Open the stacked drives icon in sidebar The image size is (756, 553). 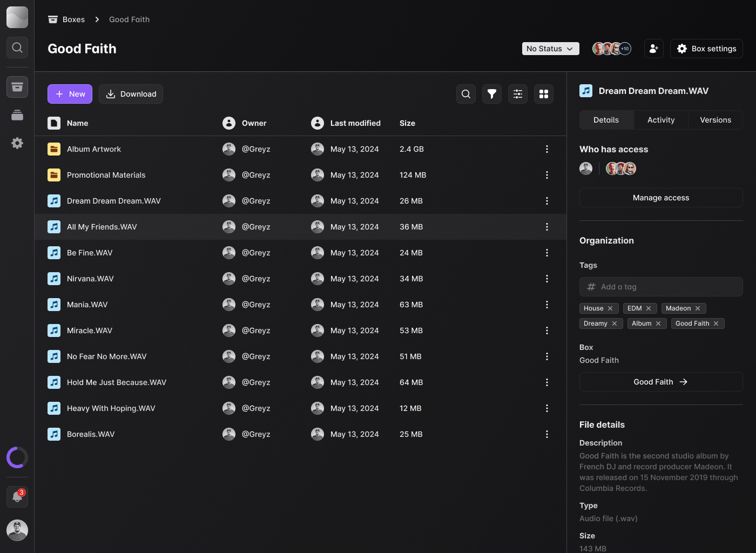point(17,115)
